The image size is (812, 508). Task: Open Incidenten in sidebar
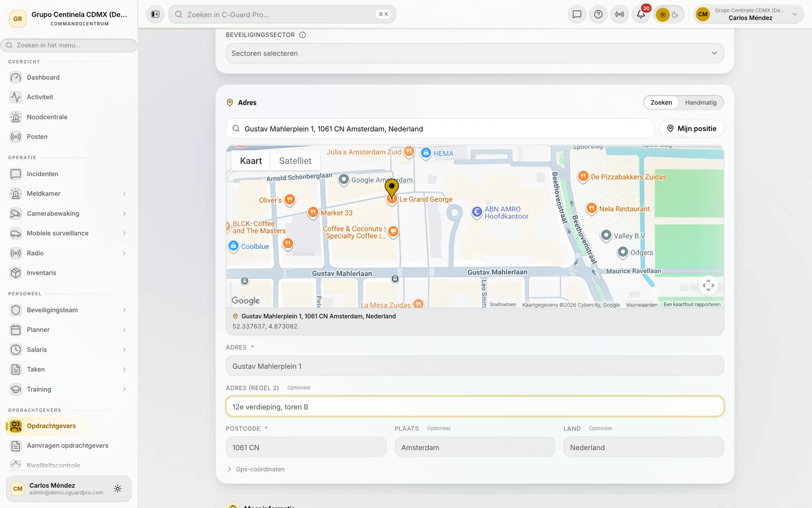69,174
